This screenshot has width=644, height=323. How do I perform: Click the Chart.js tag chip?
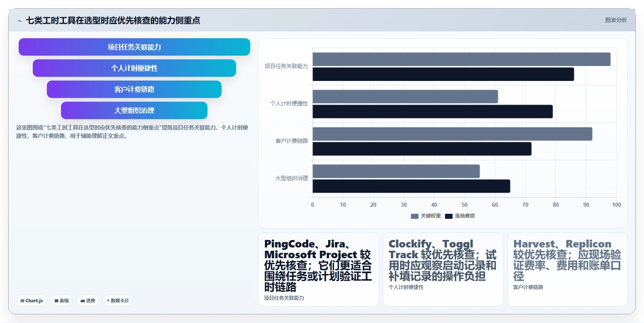[x=32, y=301]
